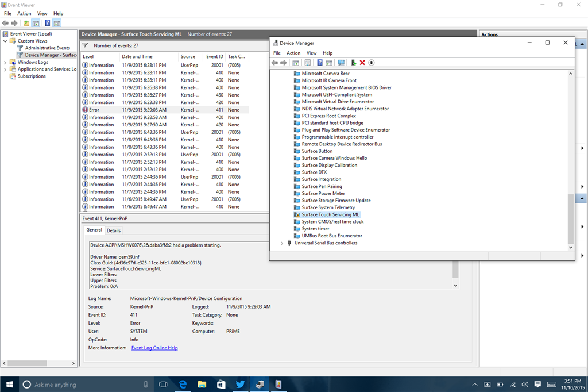Collapse Actions pane section arrow at top
The image size is (588, 392).
(582, 44)
